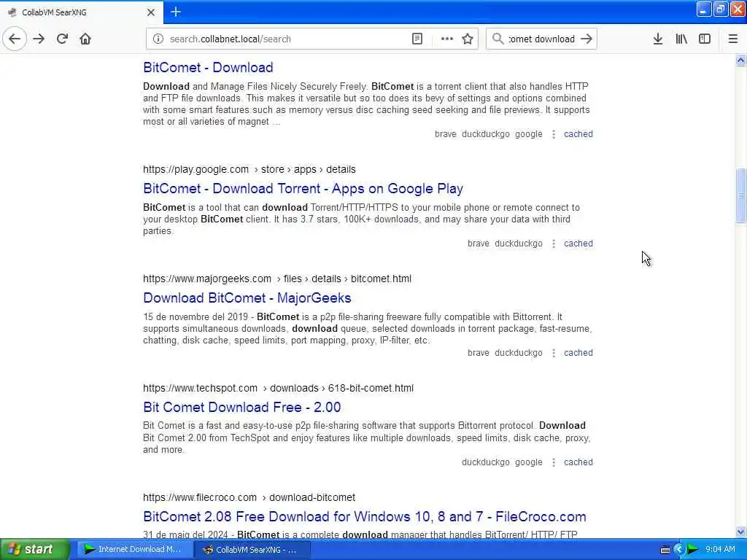Open BitComet 2.08 FileCroco link

tap(365, 517)
